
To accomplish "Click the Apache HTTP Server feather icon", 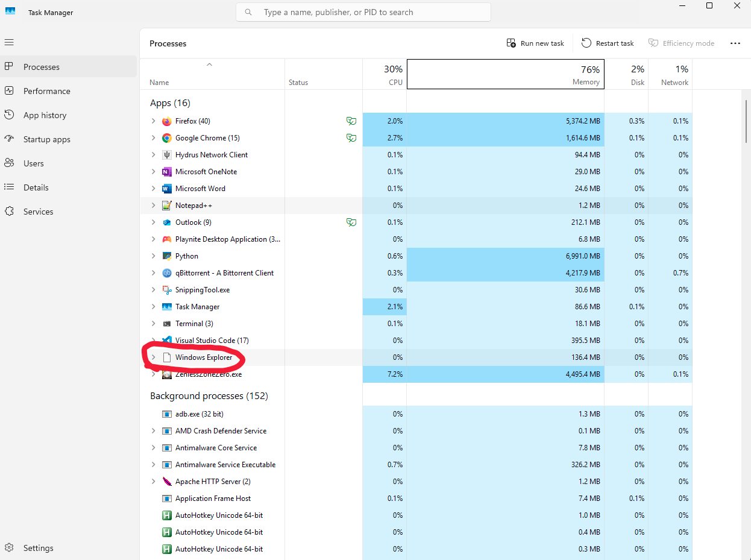I will 167,482.
